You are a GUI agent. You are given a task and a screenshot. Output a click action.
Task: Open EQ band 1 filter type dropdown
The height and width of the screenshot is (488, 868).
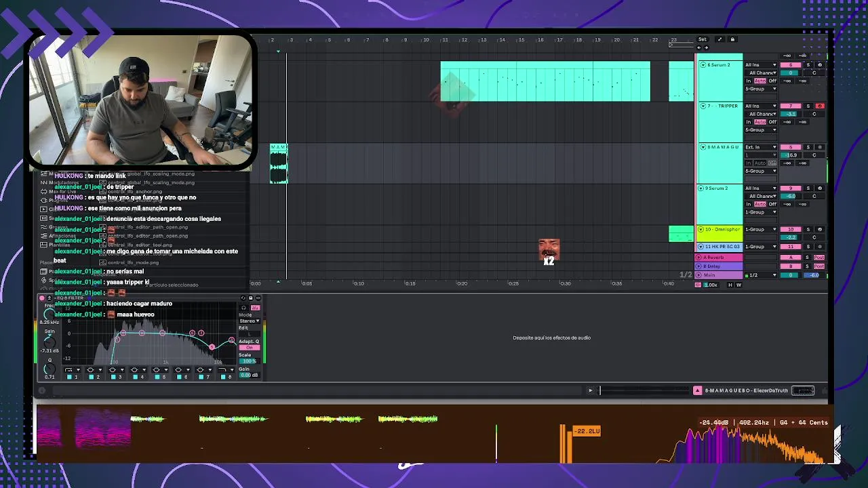pos(73,370)
